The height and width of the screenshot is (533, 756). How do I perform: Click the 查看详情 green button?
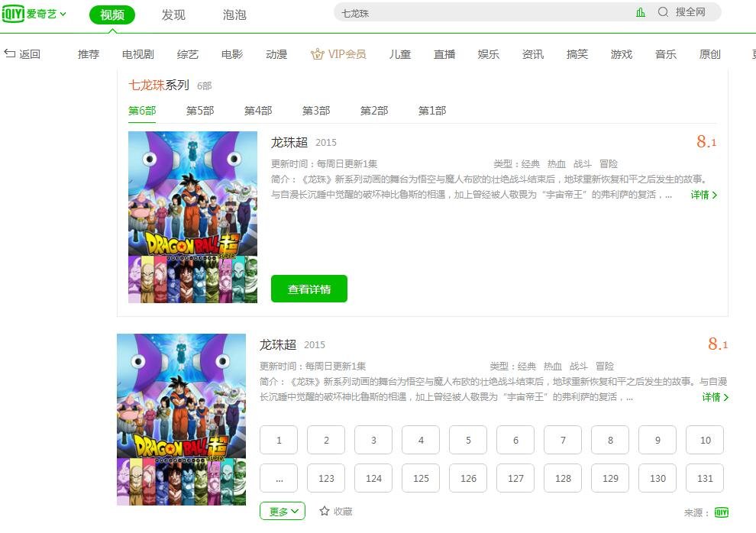click(309, 289)
